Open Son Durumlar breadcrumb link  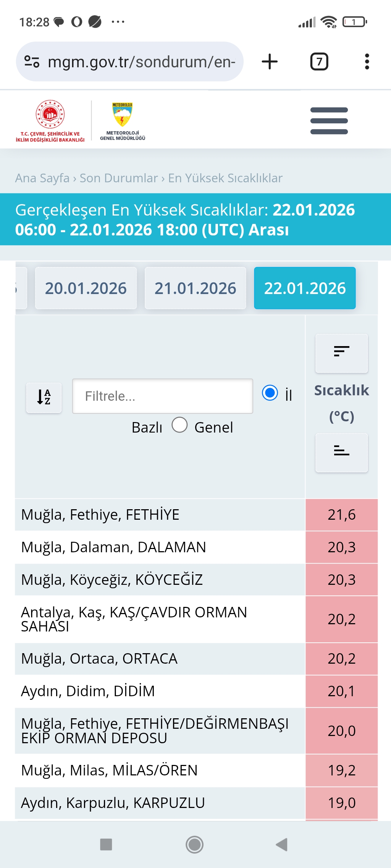click(x=119, y=178)
